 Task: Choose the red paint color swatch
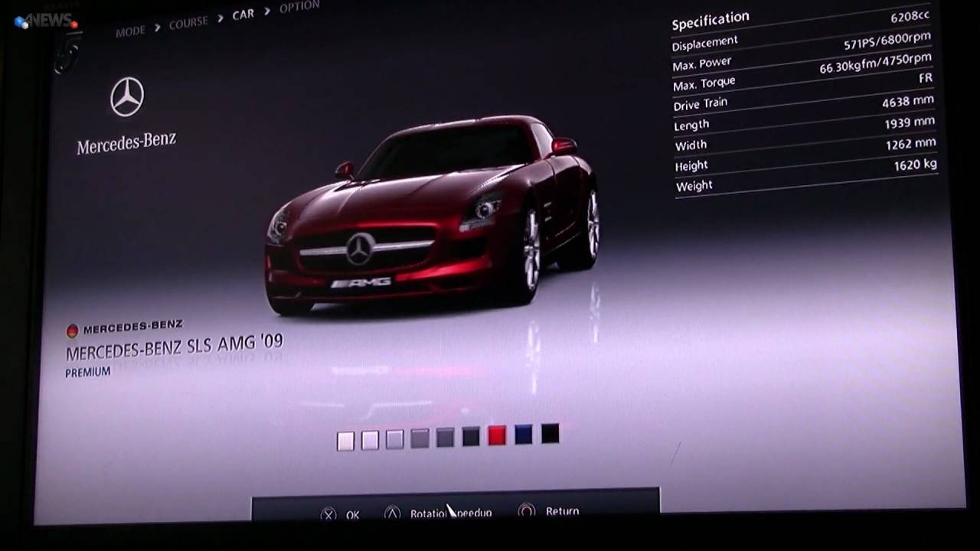click(x=497, y=435)
